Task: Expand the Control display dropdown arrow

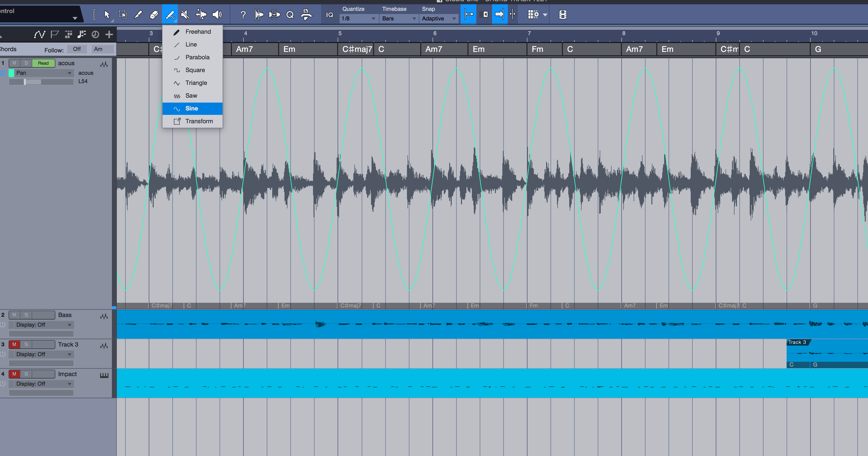Action: click(x=75, y=18)
